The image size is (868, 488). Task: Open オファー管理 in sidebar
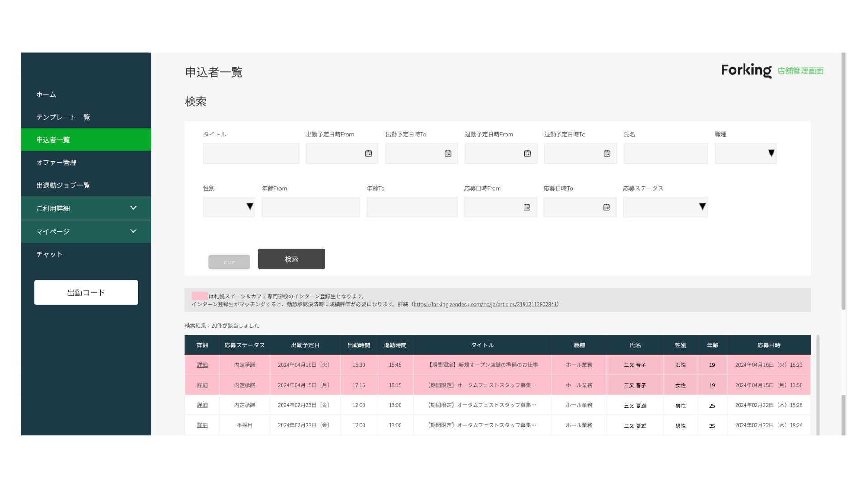(57, 163)
